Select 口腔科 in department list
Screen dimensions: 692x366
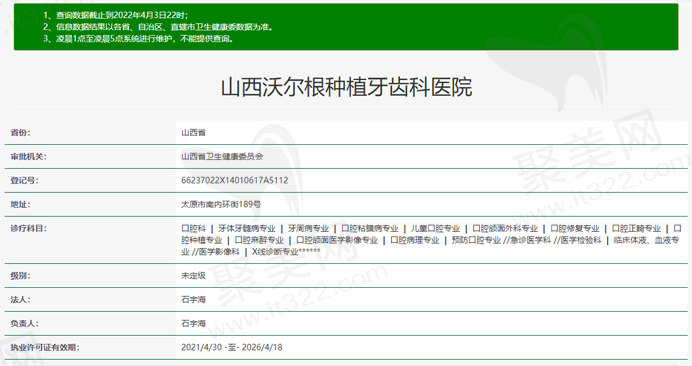pyautogui.click(x=193, y=228)
